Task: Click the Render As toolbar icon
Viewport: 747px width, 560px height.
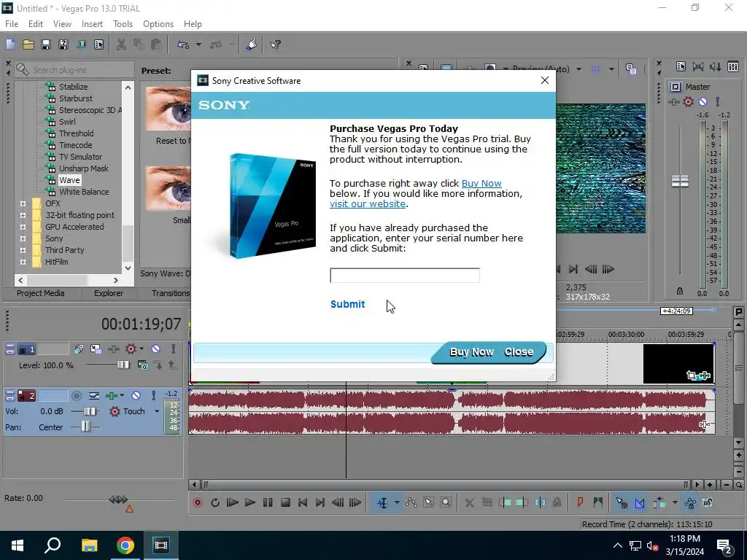Action: point(81,44)
